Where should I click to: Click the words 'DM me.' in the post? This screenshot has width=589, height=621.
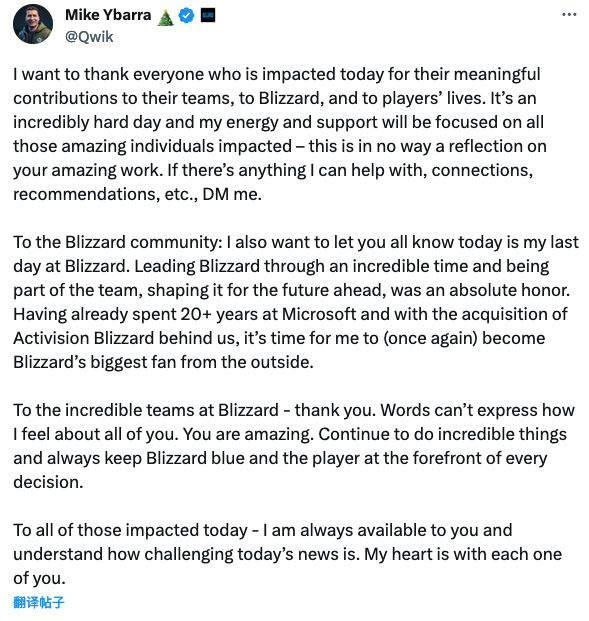(x=232, y=194)
